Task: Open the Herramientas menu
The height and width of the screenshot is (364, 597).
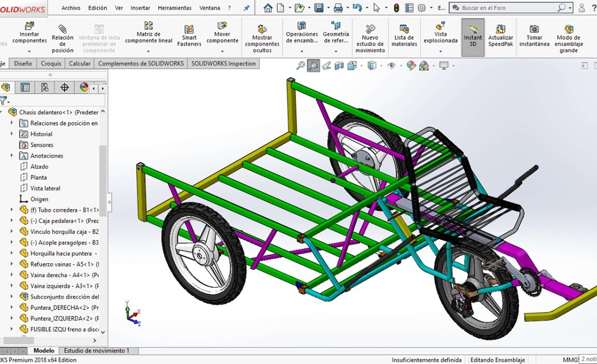Action: (x=174, y=8)
